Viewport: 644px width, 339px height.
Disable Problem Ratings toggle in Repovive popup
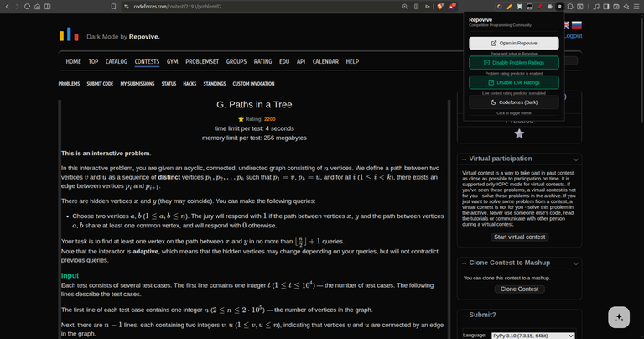(x=514, y=63)
